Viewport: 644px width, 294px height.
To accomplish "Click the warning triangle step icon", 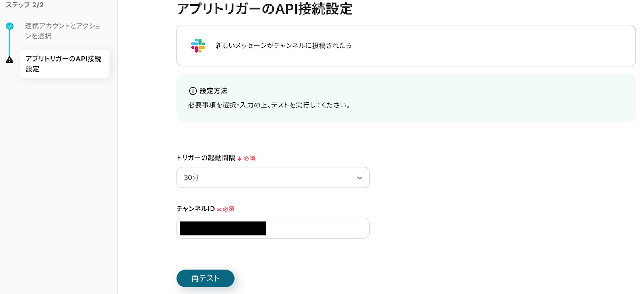I will click(10, 60).
